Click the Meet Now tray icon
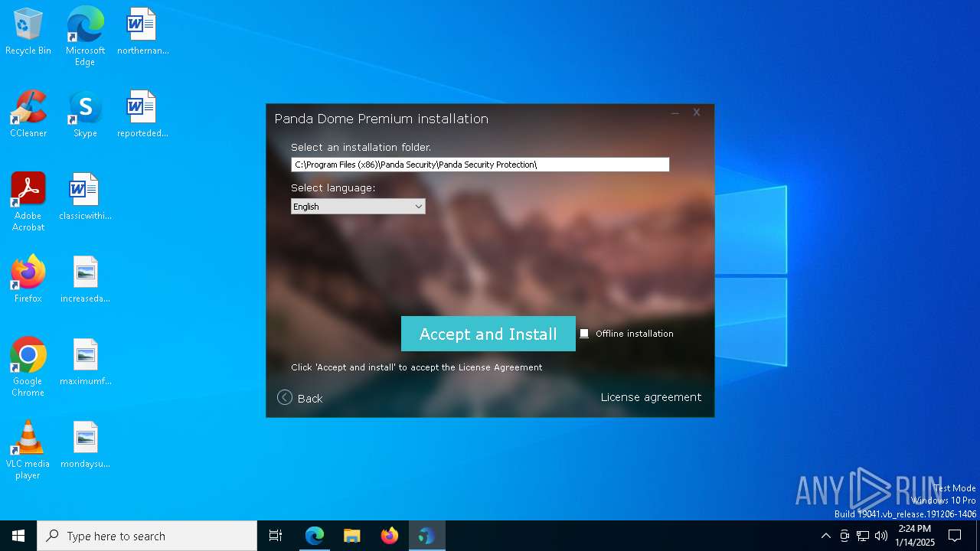 (844, 536)
